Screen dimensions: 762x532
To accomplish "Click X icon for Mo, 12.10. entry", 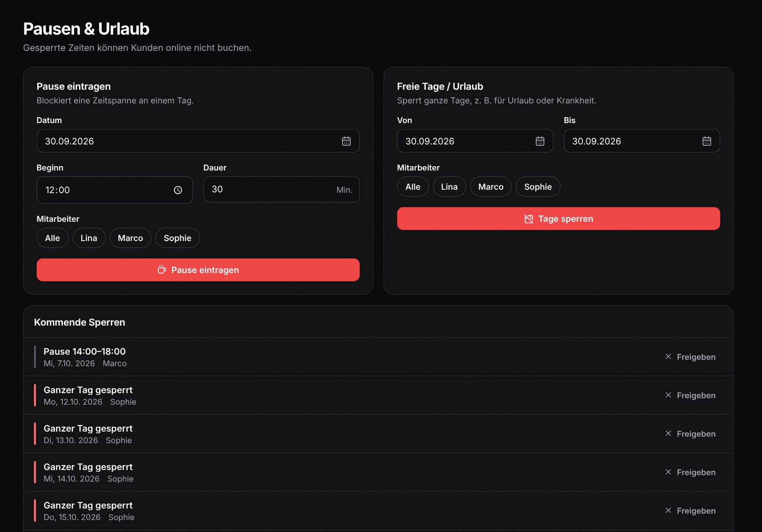I will [x=668, y=395].
